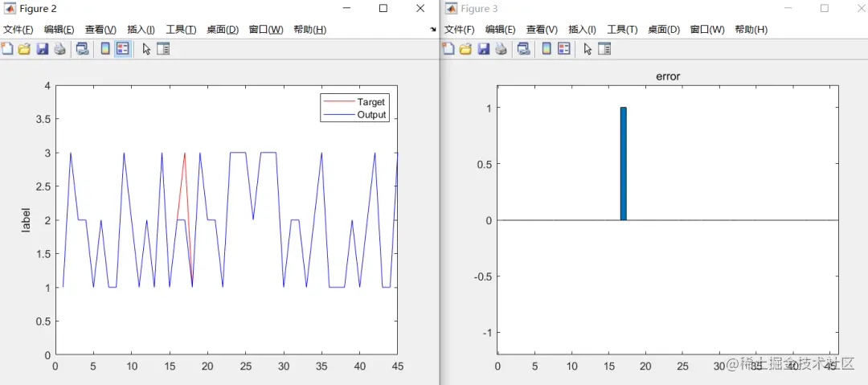The image size is (868, 385).
Task: Click Link Plot icon in Figure 3 toolbar
Action: point(524,49)
